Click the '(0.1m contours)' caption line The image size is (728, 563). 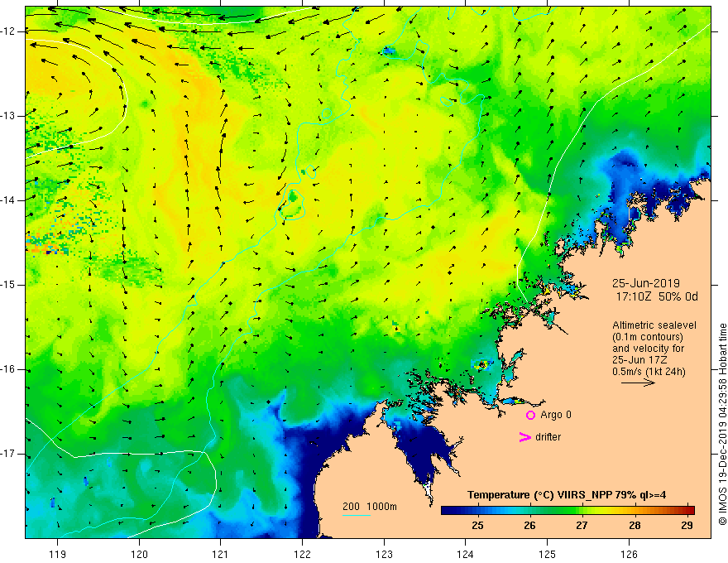(x=648, y=337)
